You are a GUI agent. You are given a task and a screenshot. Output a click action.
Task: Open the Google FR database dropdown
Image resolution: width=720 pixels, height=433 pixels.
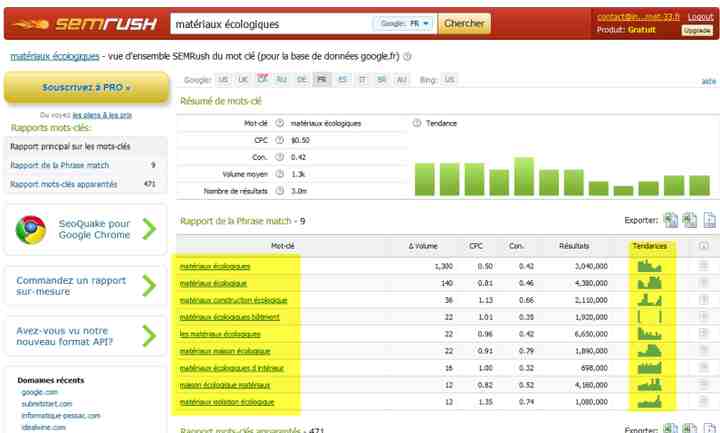(x=404, y=23)
